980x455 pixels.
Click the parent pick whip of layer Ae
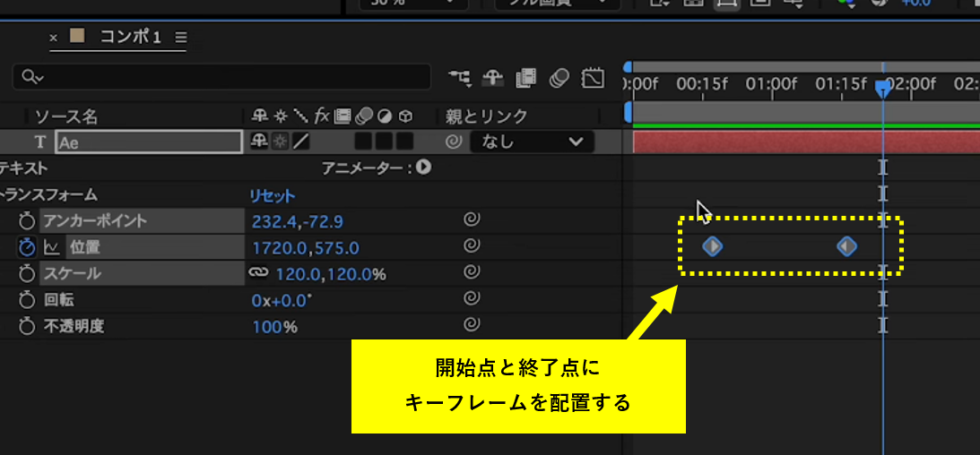point(453,142)
